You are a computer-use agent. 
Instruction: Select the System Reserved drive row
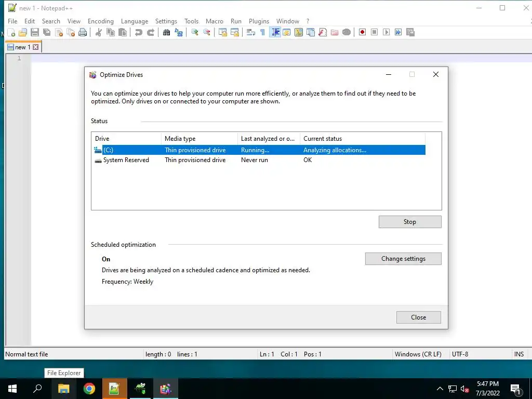[260, 160]
